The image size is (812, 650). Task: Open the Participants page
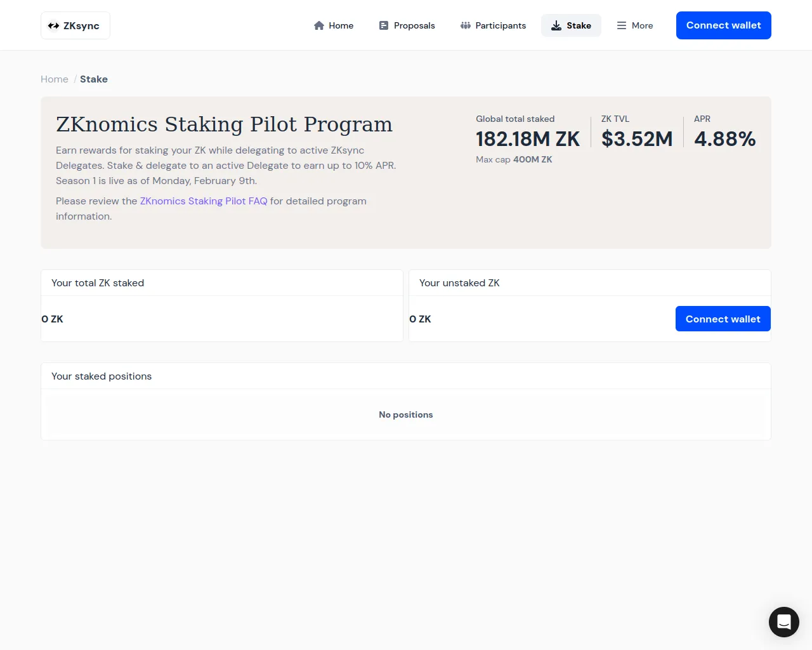click(x=493, y=25)
